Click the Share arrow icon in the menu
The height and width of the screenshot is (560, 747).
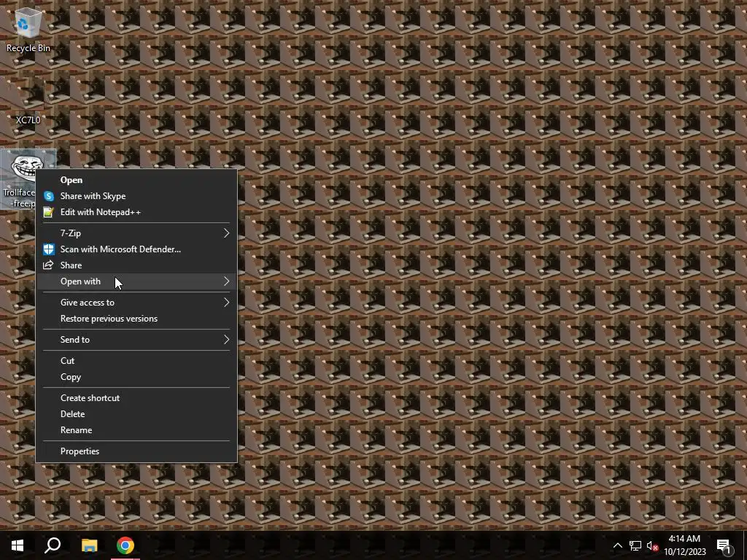[x=49, y=265]
